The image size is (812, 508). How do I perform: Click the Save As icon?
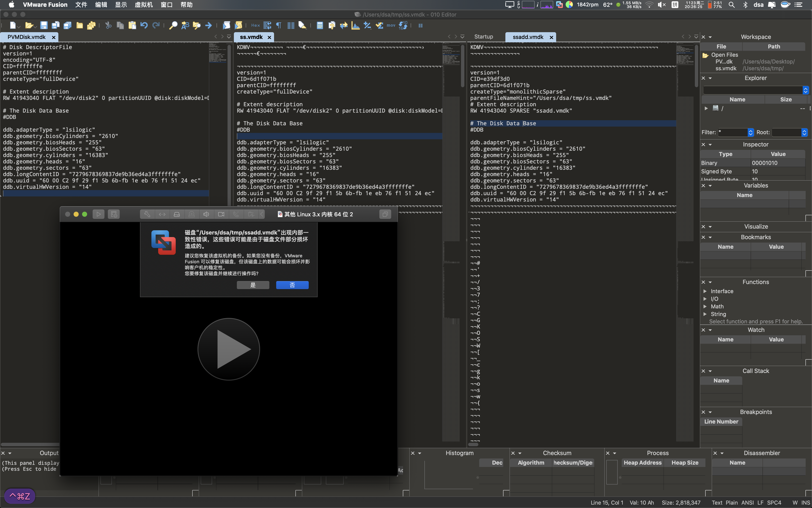pyautogui.click(x=56, y=25)
